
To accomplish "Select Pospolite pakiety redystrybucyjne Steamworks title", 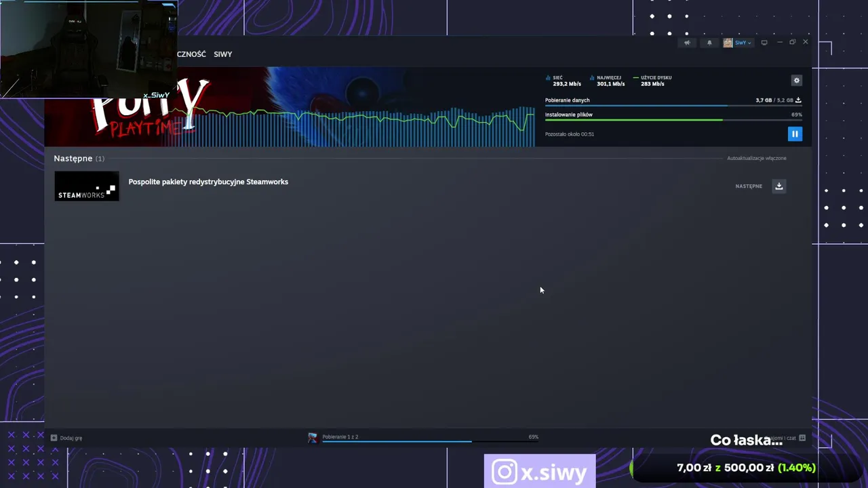I will [x=208, y=182].
